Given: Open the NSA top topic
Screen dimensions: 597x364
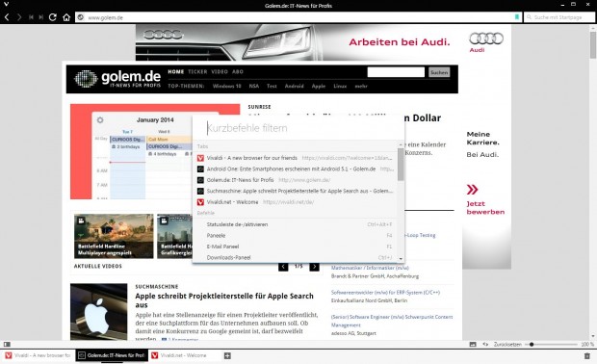Looking at the screenshot, I should (x=254, y=86).
